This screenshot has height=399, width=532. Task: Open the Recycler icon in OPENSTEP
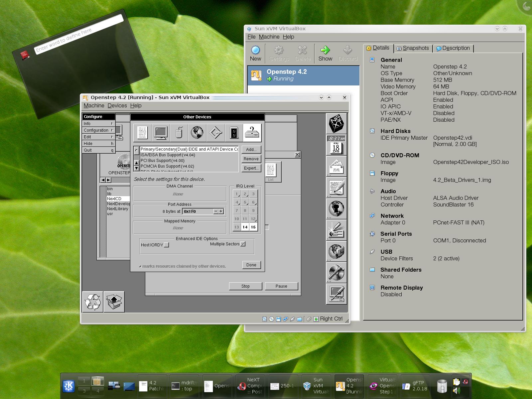coord(92,301)
